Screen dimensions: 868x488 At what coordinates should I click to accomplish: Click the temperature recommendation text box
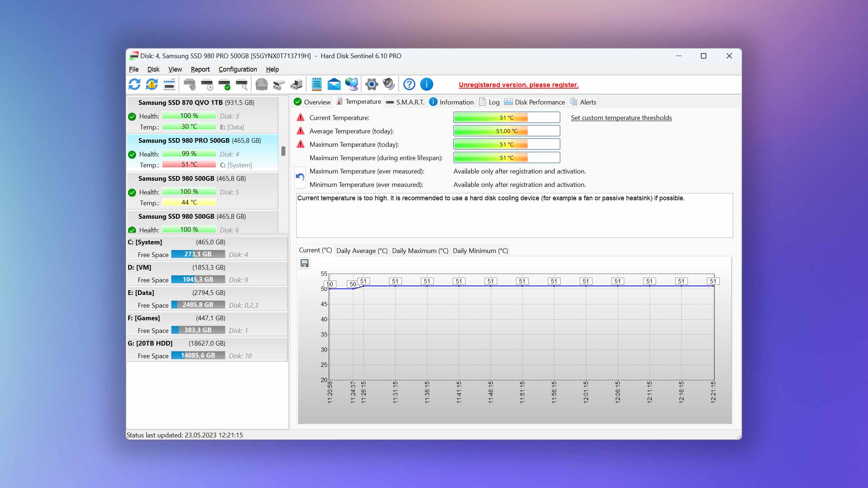[514, 215]
